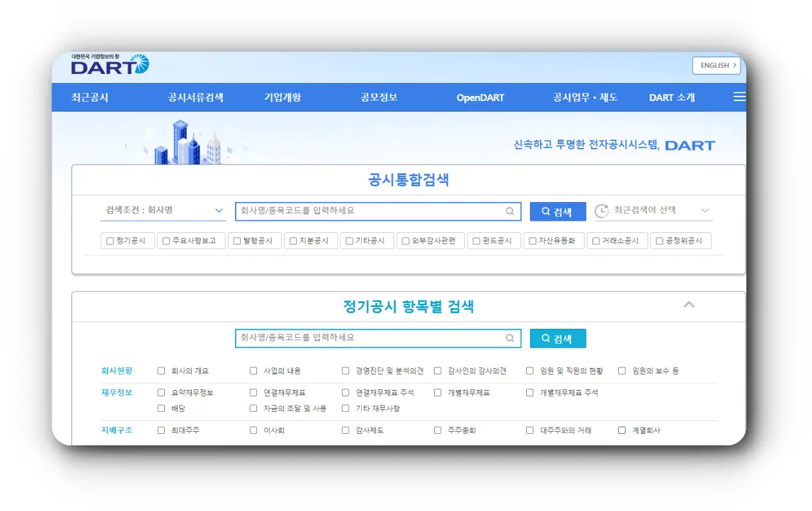Collapse the 정기공시 항목별 검색 section

coord(689,305)
